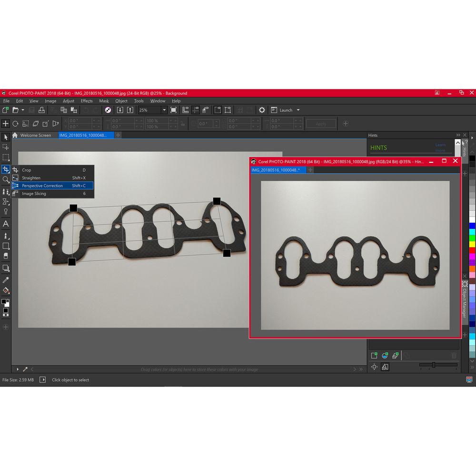Open the zoom level dropdown showing 25%

point(164,110)
